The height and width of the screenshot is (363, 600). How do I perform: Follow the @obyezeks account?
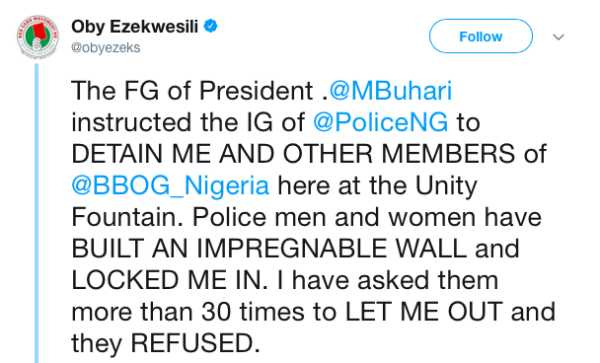(481, 36)
